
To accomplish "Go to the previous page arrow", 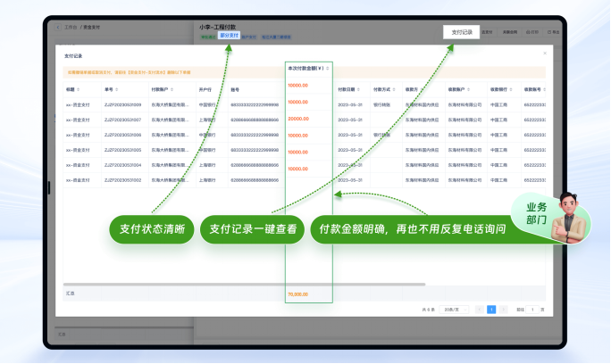I will pos(479,310).
